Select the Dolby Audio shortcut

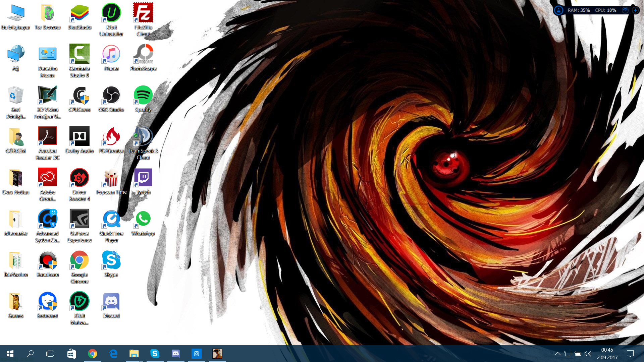79,140
